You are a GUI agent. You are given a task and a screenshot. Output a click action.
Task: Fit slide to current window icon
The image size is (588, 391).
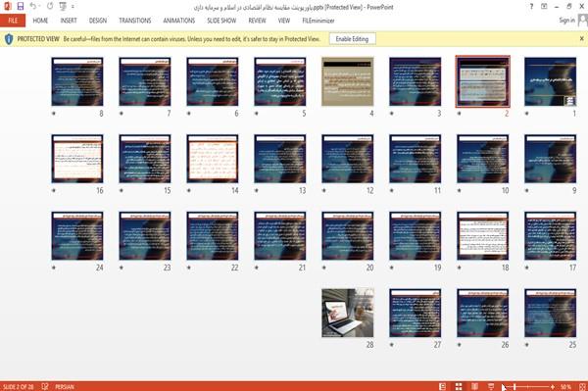(581, 386)
